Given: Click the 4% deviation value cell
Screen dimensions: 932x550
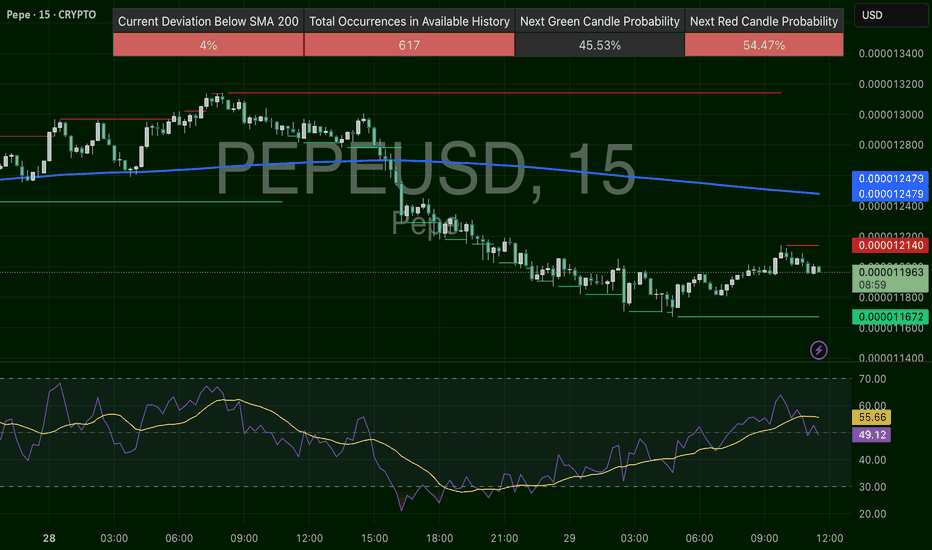Looking at the screenshot, I should pyautogui.click(x=208, y=45).
